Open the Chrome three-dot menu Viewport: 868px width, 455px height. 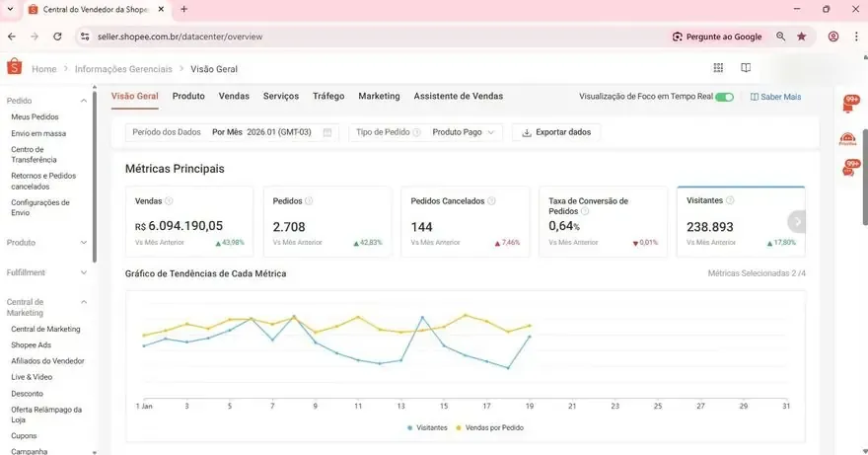[856, 37]
